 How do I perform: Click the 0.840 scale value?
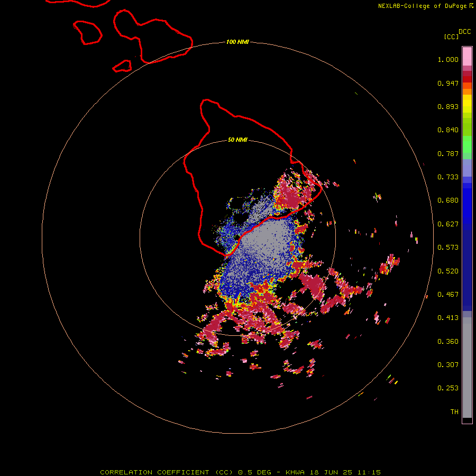tap(448, 130)
